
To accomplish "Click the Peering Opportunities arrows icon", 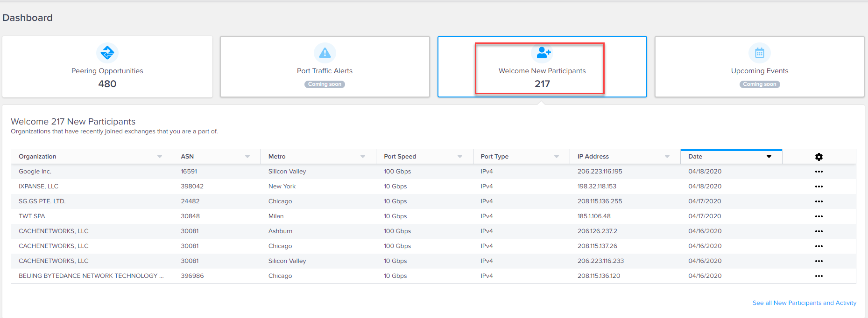I will coord(107,53).
